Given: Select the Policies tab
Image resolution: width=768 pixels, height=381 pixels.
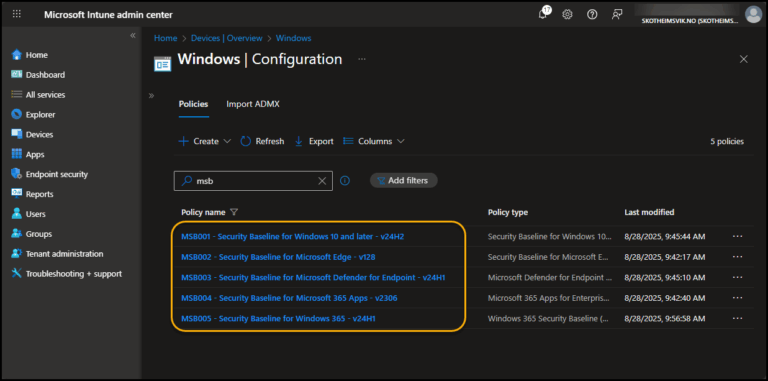Looking at the screenshot, I should point(193,104).
